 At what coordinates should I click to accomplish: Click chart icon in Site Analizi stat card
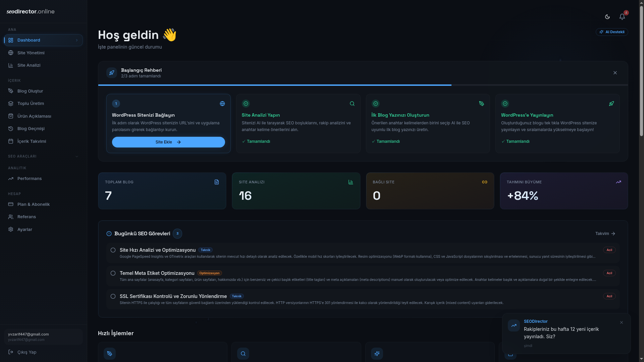pos(351,182)
